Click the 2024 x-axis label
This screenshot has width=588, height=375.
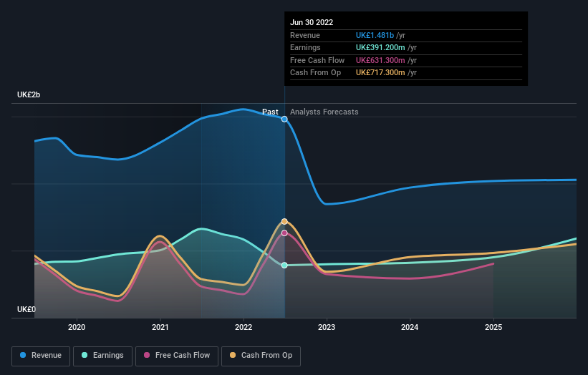(410, 327)
